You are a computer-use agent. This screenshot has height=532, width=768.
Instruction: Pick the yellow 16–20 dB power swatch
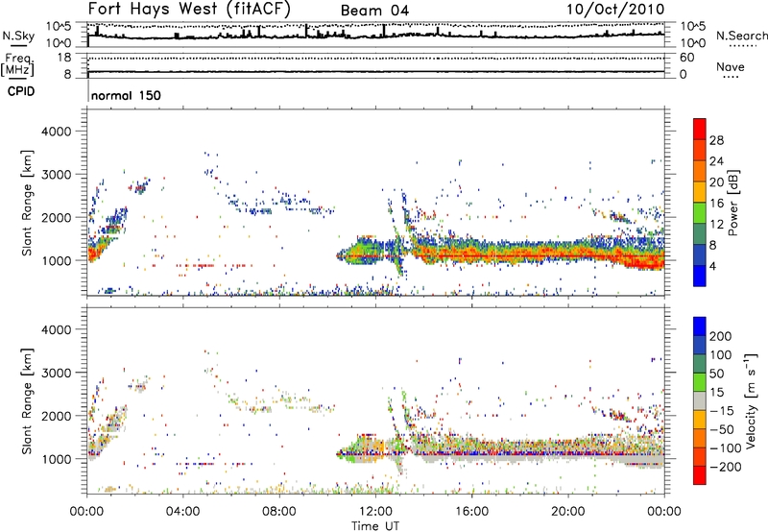pyautogui.click(x=700, y=192)
